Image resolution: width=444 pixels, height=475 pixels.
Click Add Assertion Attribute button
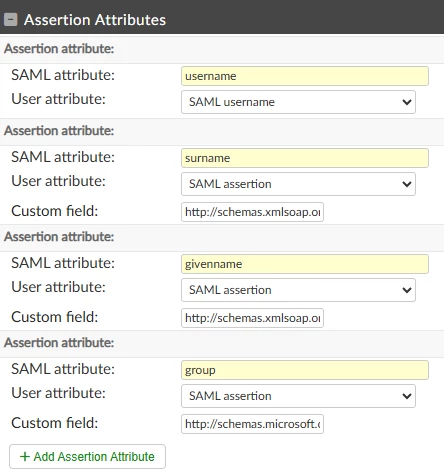pos(87,456)
